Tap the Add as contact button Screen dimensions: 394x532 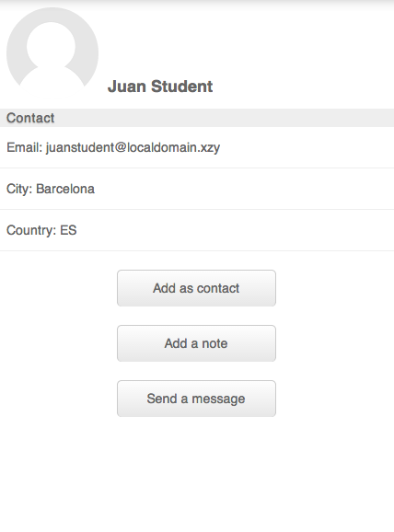point(196,288)
